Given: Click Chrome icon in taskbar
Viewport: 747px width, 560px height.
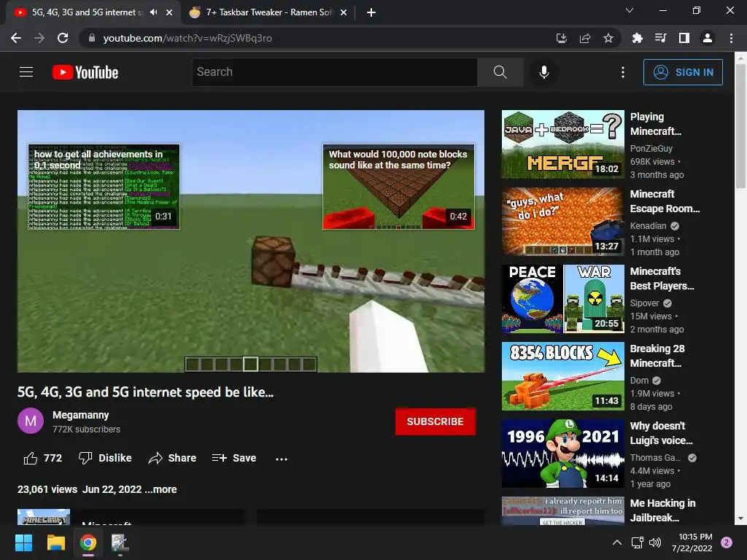Looking at the screenshot, I should tap(88, 542).
